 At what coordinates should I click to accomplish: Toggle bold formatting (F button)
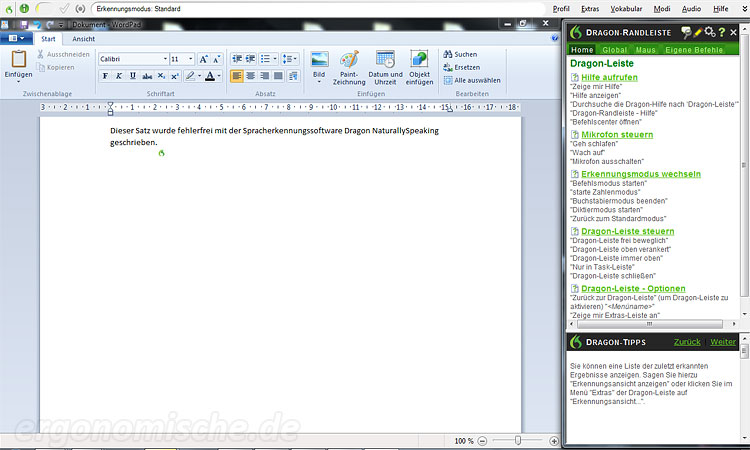point(105,76)
